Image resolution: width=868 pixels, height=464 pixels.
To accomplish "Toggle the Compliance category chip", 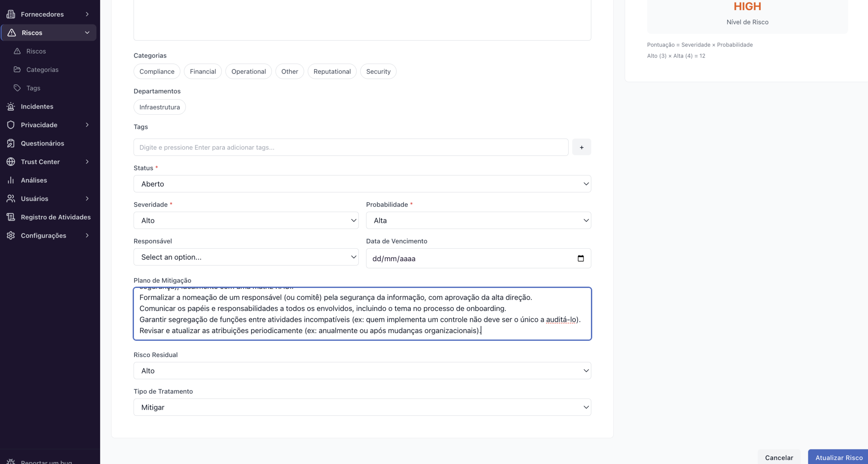I will click(x=157, y=71).
